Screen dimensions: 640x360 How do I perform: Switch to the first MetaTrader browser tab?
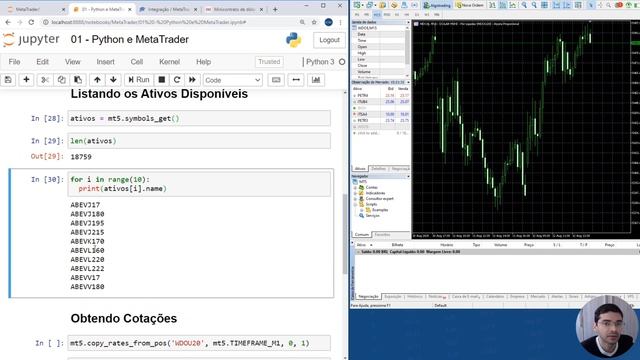pyautogui.click(x=35, y=9)
